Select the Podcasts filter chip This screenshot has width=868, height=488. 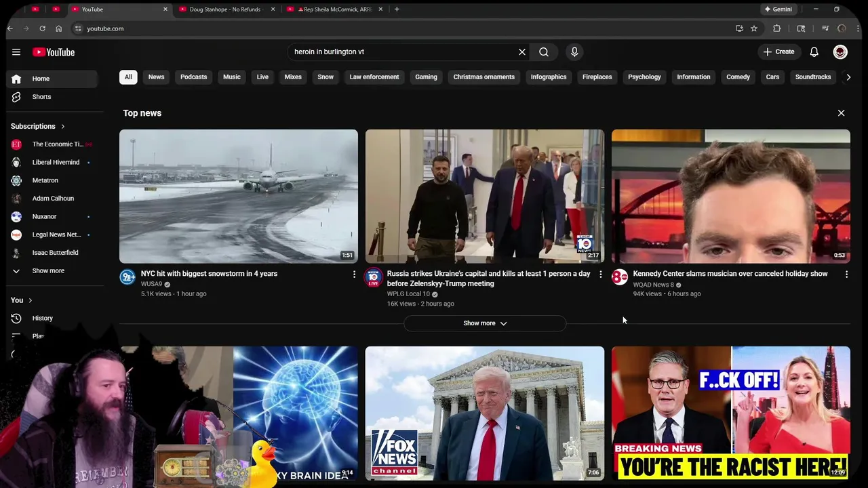pyautogui.click(x=194, y=77)
